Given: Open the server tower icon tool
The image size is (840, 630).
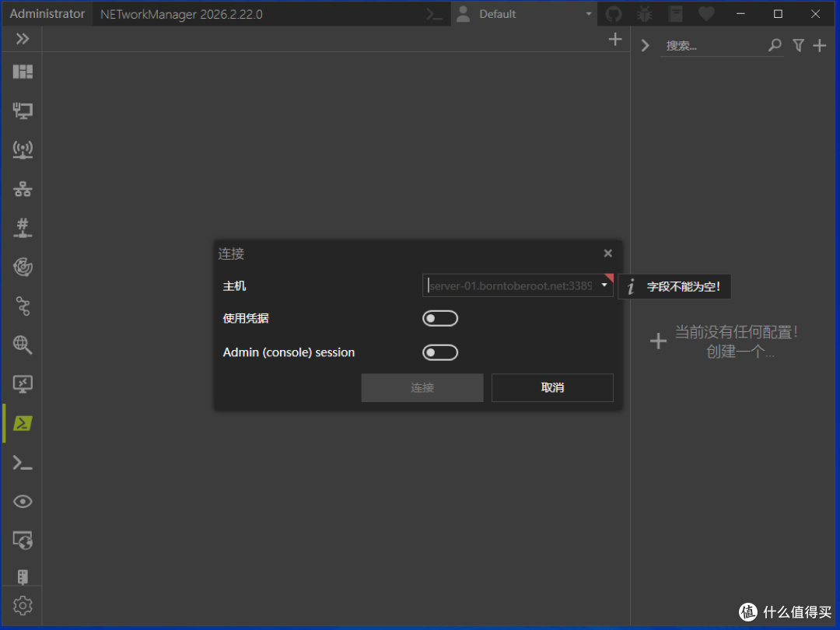Looking at the screenshot, I should (x=23, y=576).
